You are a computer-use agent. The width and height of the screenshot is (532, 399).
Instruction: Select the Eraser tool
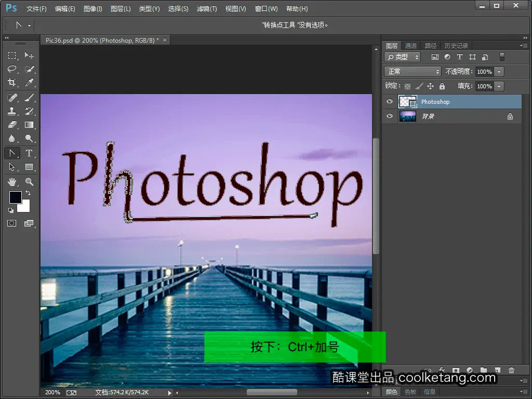[12, 125]
